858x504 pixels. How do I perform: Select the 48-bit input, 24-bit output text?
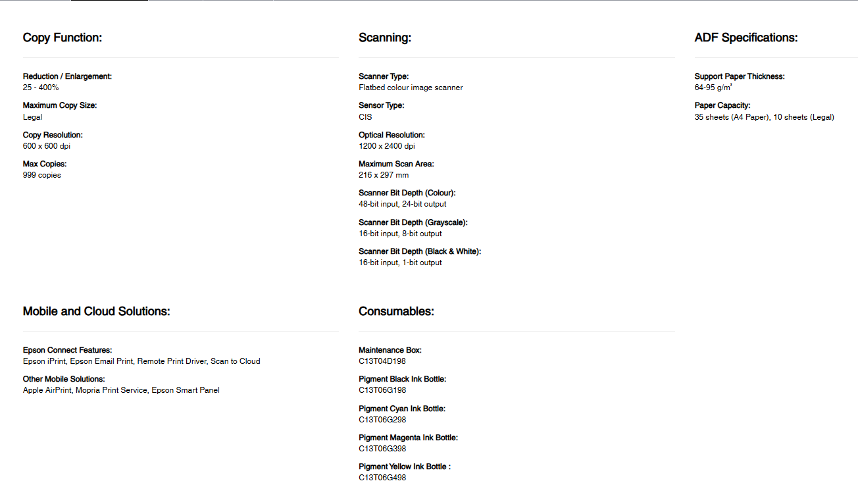point(403,204)
